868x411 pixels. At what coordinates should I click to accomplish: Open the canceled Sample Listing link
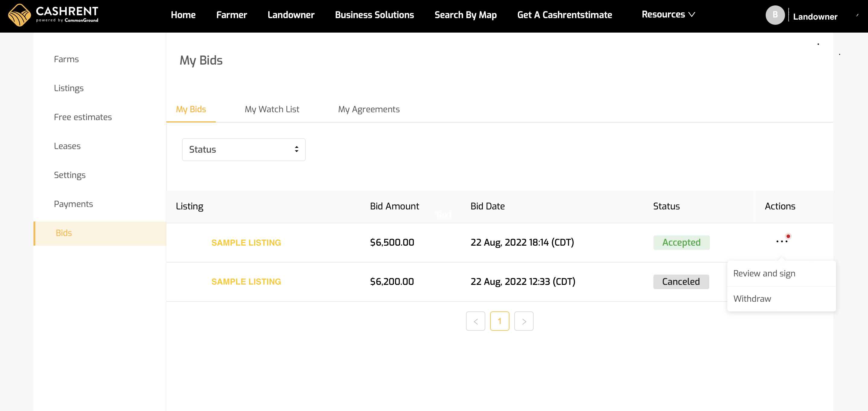click(x=246, y=282)
